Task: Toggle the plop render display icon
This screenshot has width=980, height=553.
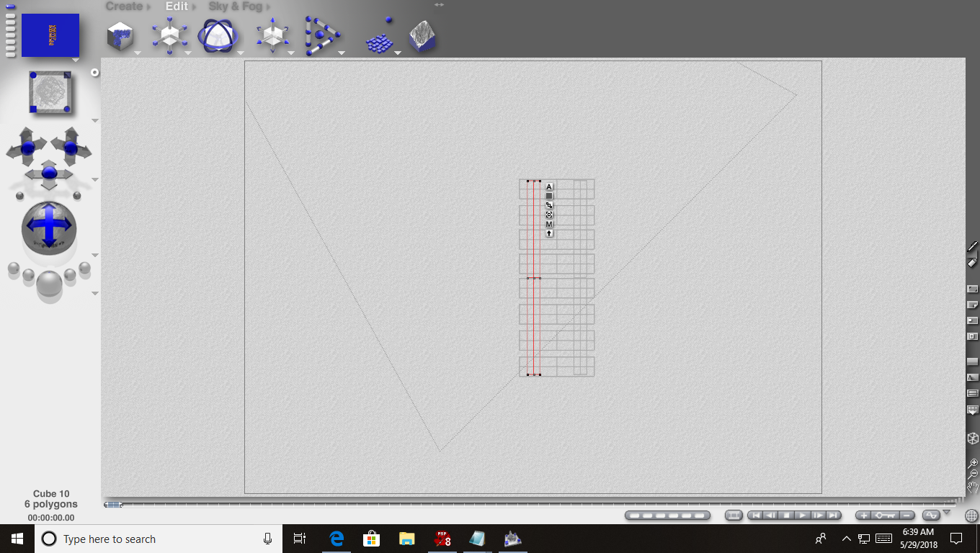Action: click(973, 320)
